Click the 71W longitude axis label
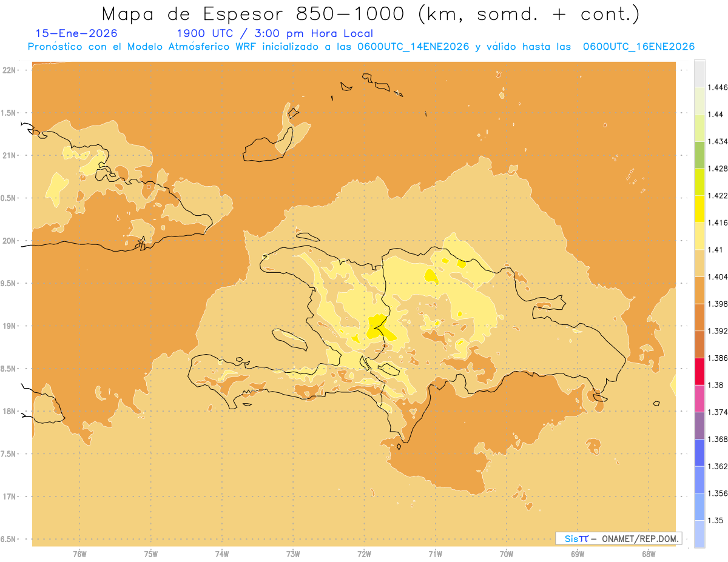This screenshot has height=562, width=728. coord(435,554)
